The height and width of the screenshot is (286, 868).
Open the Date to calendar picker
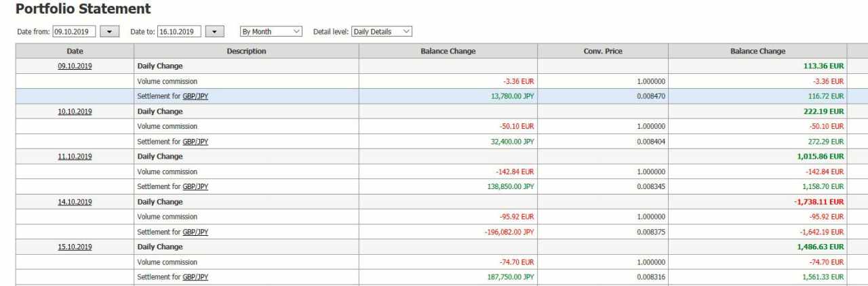click(214, 32)
